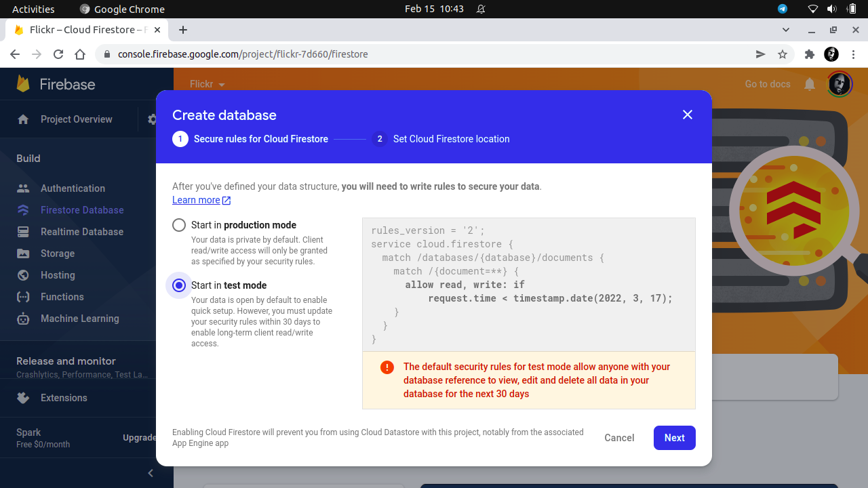
Task: Click Go to docs link
Action: click(x=768, y=84)
